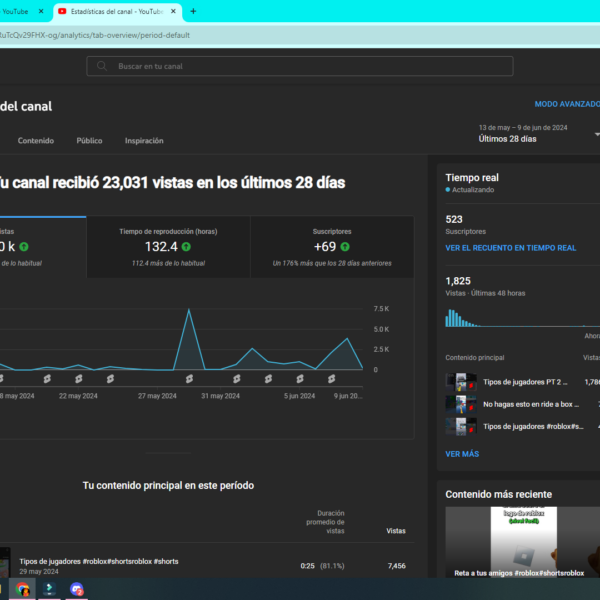The width and height of the screenshot is (600, 600).
Task: Select the Vistas metric card
Action: point(43,247)
